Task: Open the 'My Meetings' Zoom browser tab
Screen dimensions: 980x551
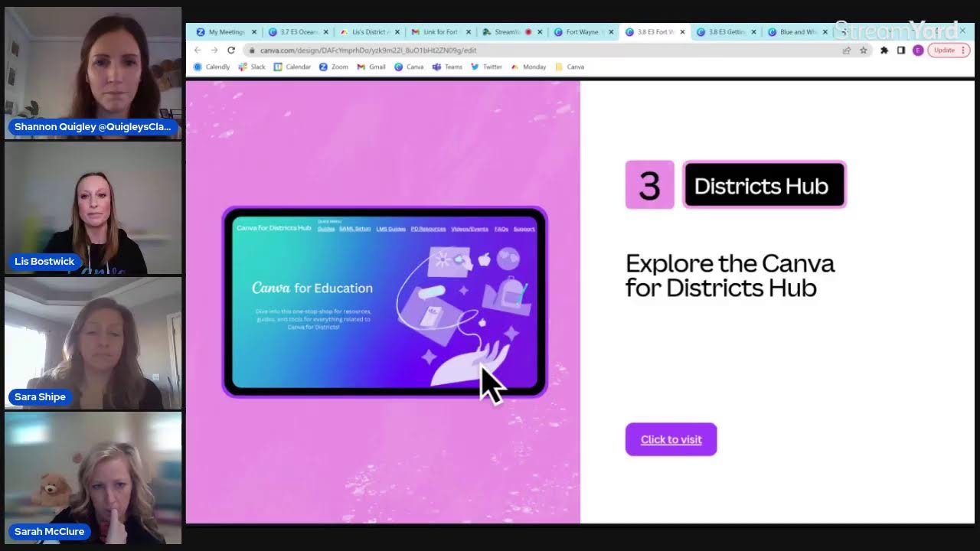Action: (x=220, y=32)
